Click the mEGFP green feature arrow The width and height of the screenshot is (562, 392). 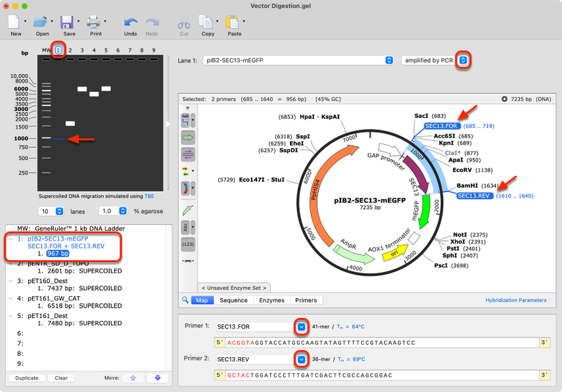(x=425, y=211)
